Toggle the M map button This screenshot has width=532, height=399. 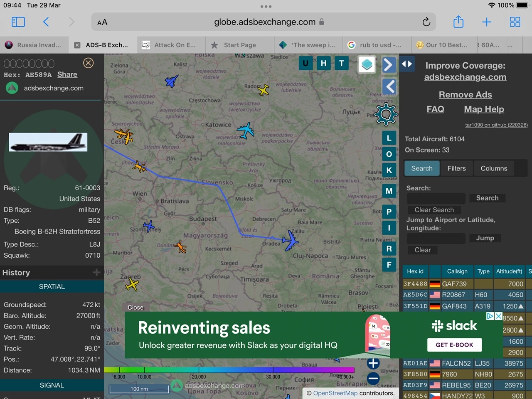coord(389,191)
